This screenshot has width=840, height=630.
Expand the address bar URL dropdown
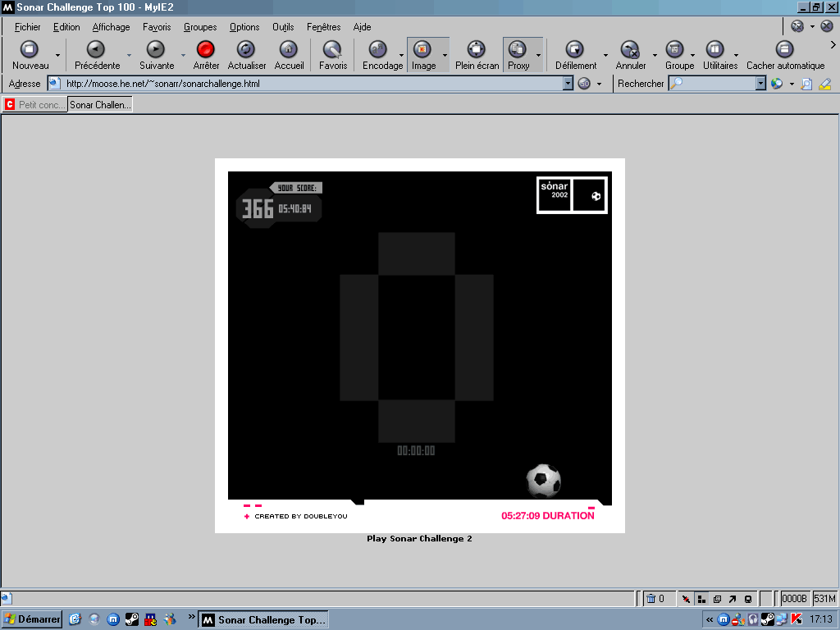[x=568, y=84]
